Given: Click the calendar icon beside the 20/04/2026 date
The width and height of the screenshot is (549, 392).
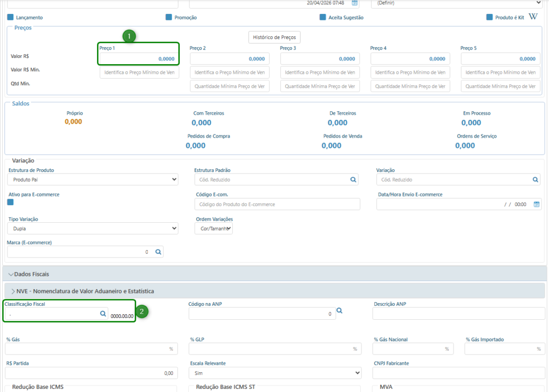Looking at the screenshot, I should (354, 3).
